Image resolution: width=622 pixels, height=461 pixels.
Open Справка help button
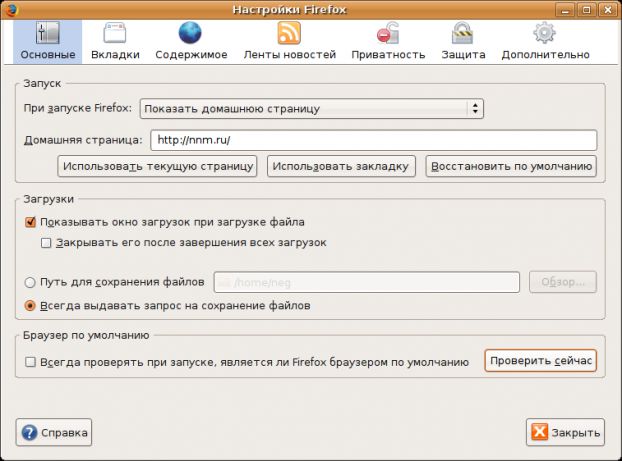coord(54,433)
